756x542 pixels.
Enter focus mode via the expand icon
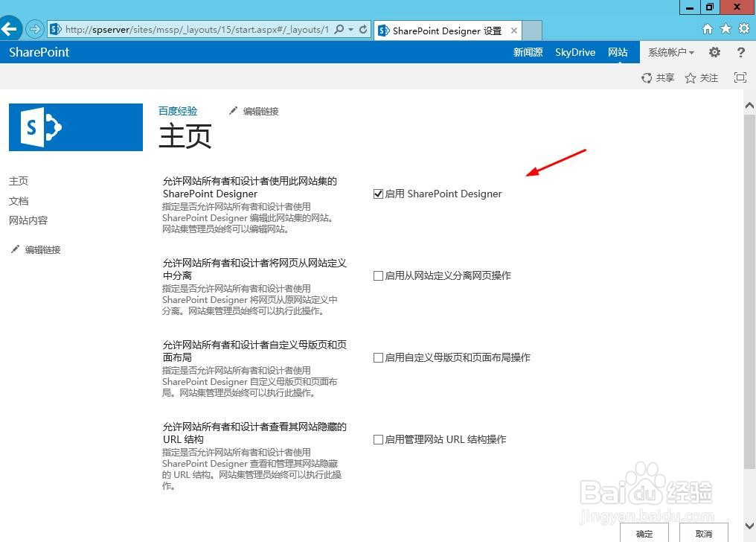pyautogui.click(x=740, y=77)
